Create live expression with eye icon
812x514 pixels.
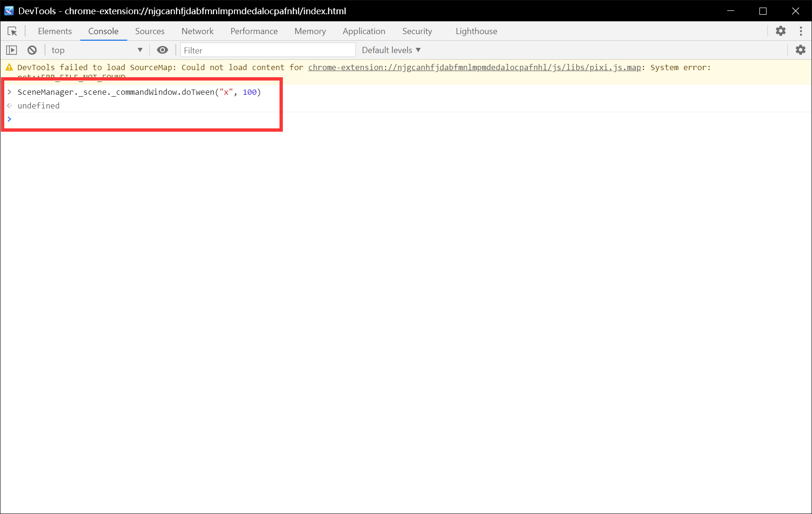point(162,50)
